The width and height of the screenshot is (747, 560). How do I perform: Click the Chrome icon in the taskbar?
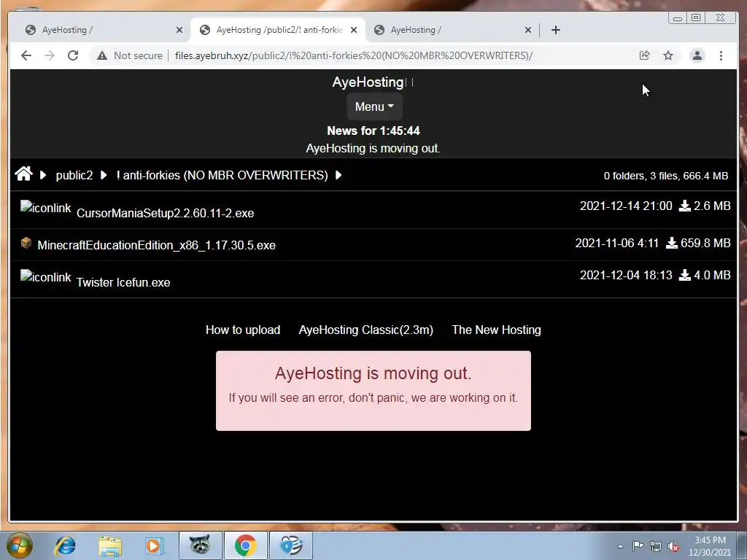coord(245,545)
